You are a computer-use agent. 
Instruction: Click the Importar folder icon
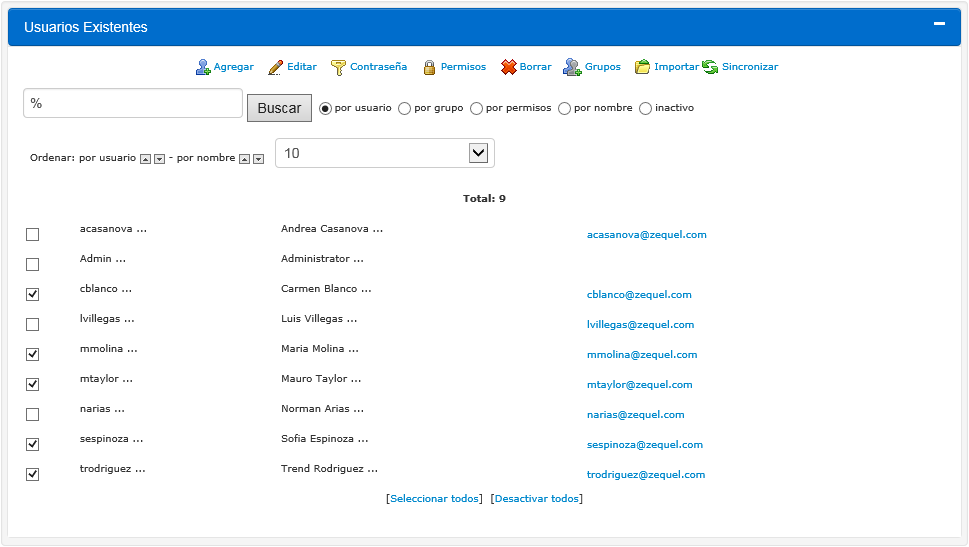point(643,67)
